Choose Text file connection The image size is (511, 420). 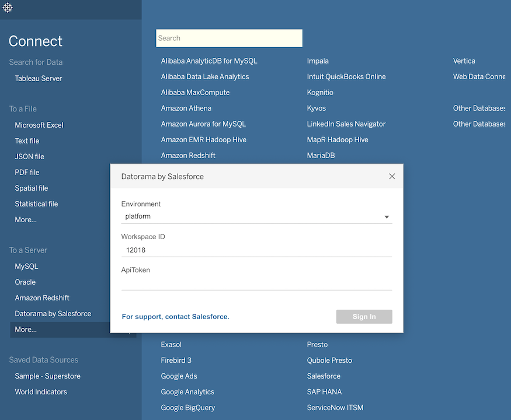pos(27,141)
